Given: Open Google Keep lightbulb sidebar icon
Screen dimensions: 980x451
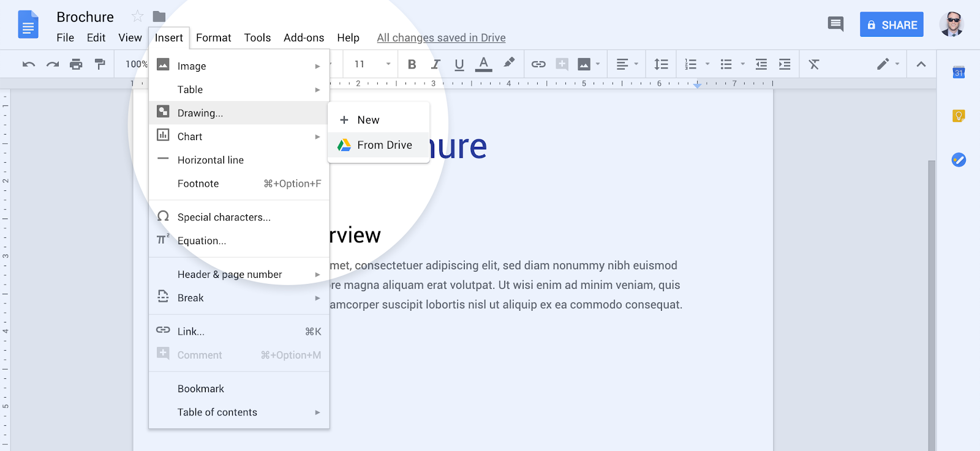Looking at the screenshot, I should (959, 116).
